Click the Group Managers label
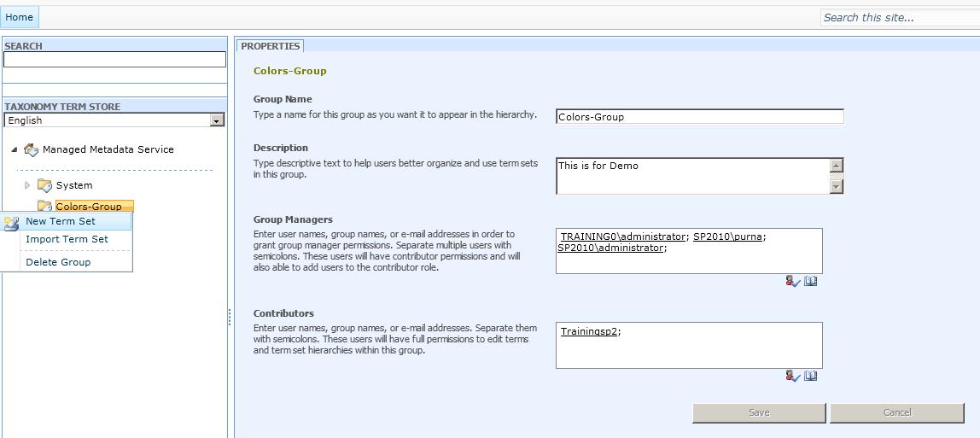Screen dimensions: 980x438 click(293, 220)
